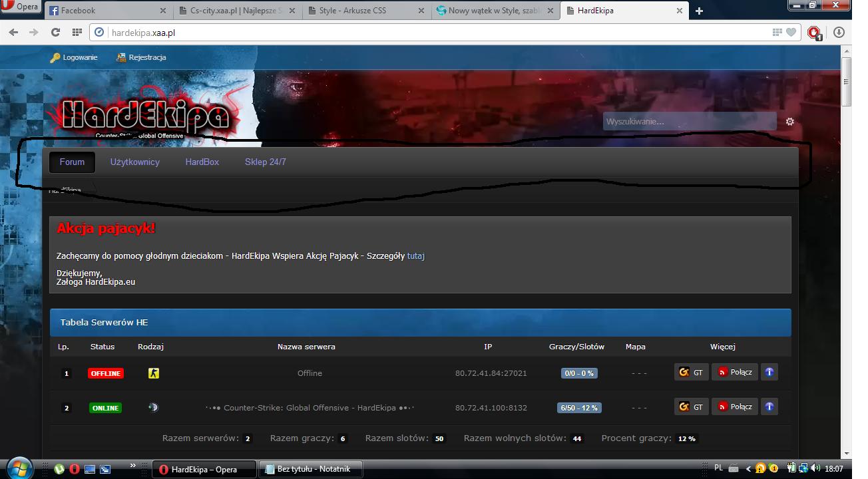Click the heart bookmark icon in address bar
The height and width of the screenshot is (479, 868).
(x=791, y=32)
